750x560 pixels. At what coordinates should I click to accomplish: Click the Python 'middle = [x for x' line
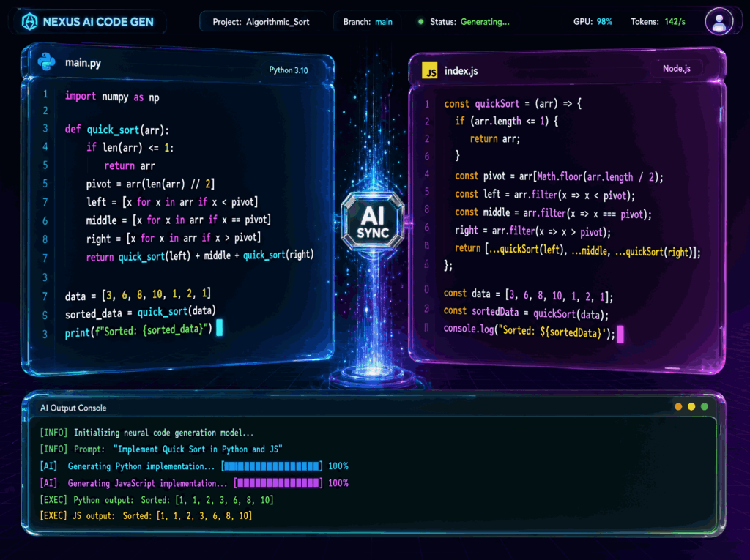tap(179, 220)
